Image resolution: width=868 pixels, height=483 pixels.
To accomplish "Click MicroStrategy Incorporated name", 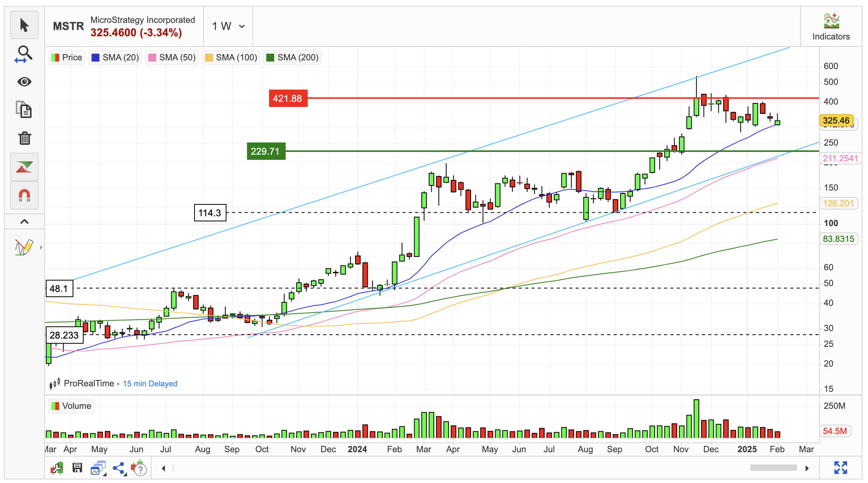I will [x=143, y=20].
